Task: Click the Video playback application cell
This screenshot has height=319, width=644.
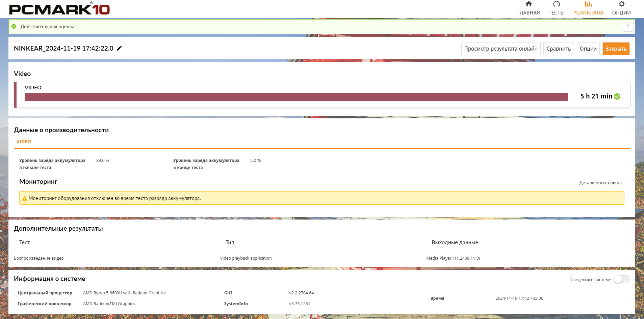Action: pyautogui.click(x=246, y=258)
